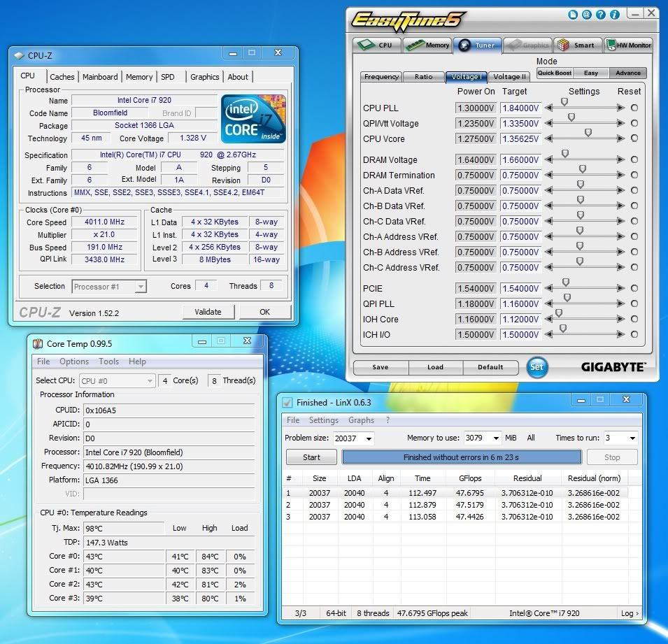Open the HW Monitor tab
668x644 pixels.
point(628,45)
